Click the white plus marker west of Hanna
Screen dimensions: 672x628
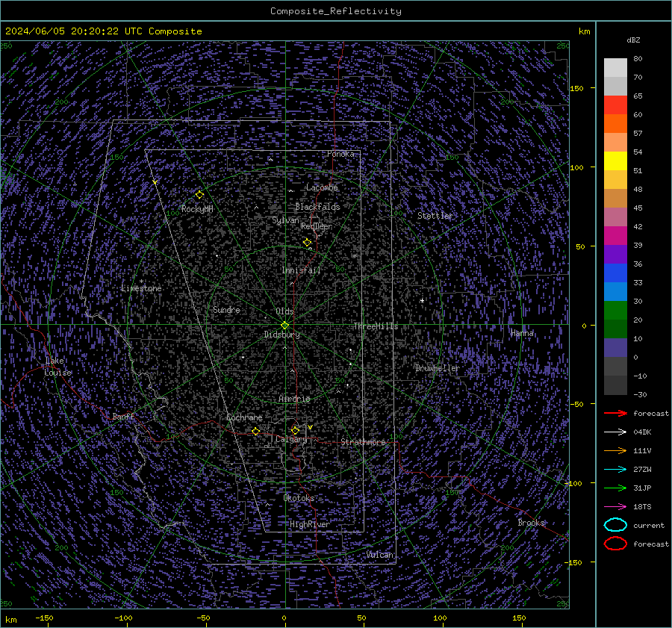422,301
